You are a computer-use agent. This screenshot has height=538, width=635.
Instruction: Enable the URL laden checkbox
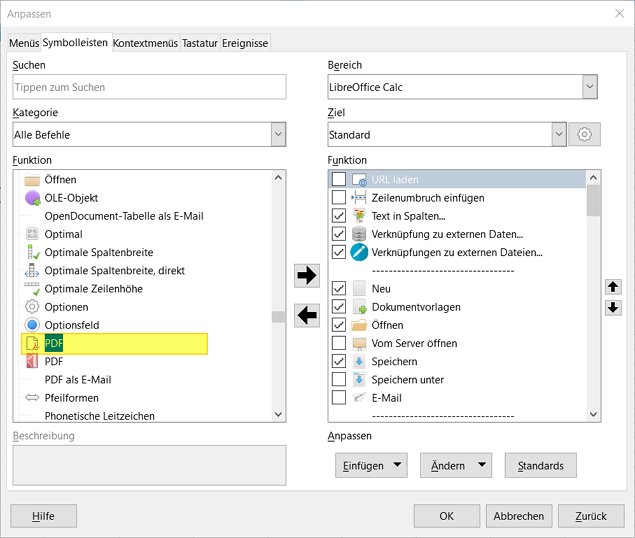click(x=339, y=179)
